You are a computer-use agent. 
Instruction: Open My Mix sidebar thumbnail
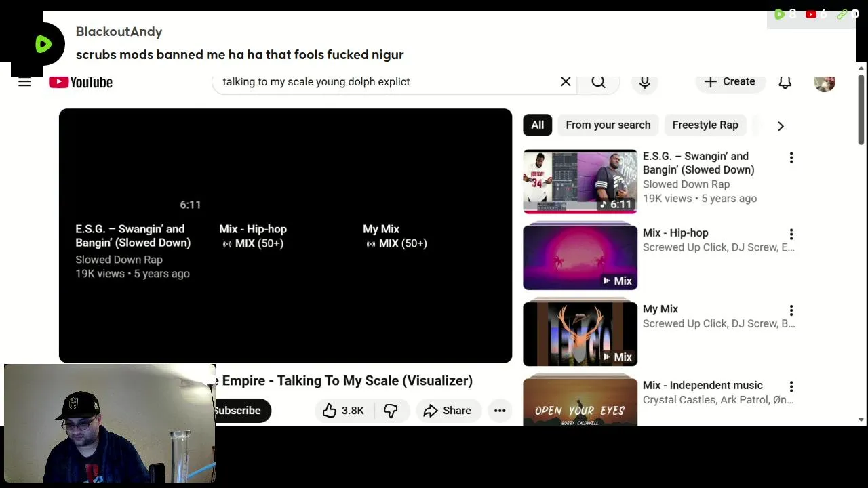(x=580, y=333)
